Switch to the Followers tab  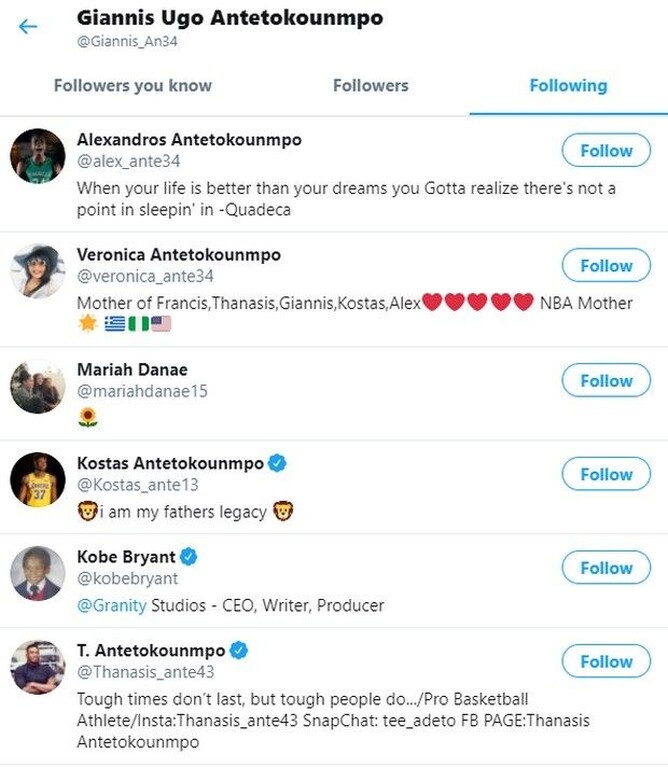pyautogui.click(x=371, y=86)
